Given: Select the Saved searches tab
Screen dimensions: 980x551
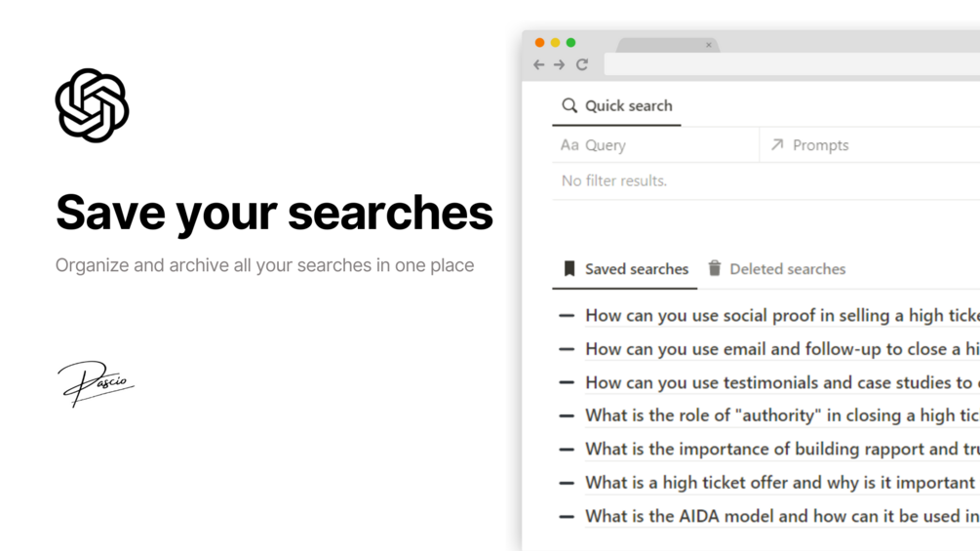Looking at the screenshot, I should 625,268.
